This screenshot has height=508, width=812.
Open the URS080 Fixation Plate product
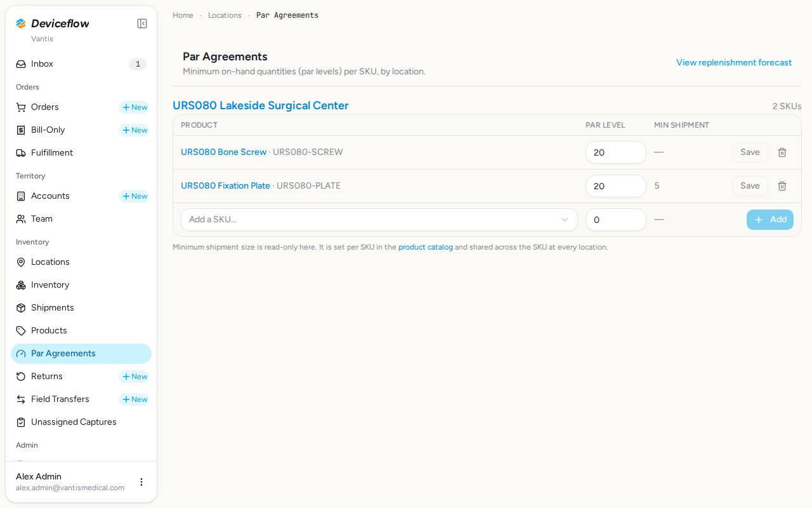(226, 186)
